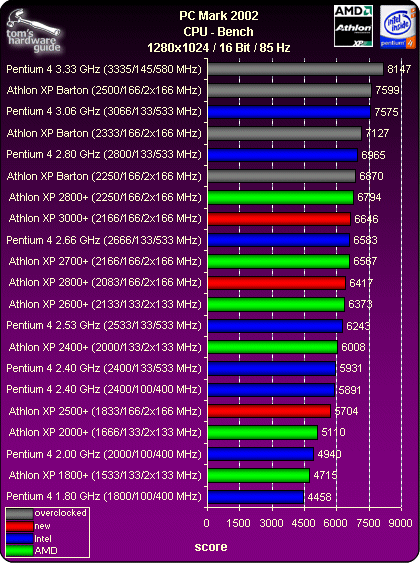Click the gray bar scoring 8147

tap(295, 69)
